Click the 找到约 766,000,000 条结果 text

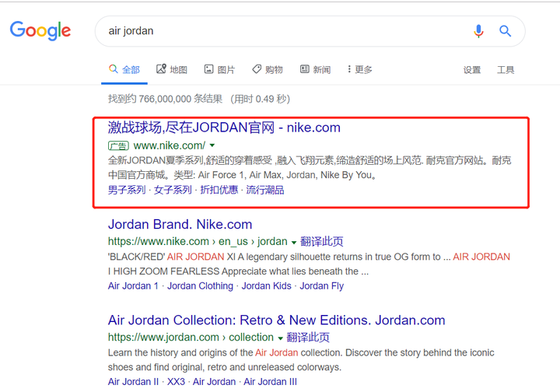coord(165,99)
